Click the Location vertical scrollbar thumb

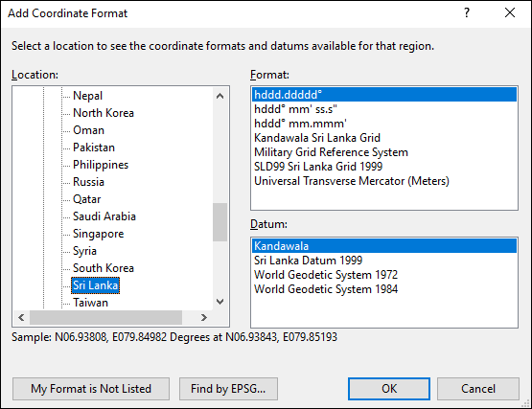(220, 222)
